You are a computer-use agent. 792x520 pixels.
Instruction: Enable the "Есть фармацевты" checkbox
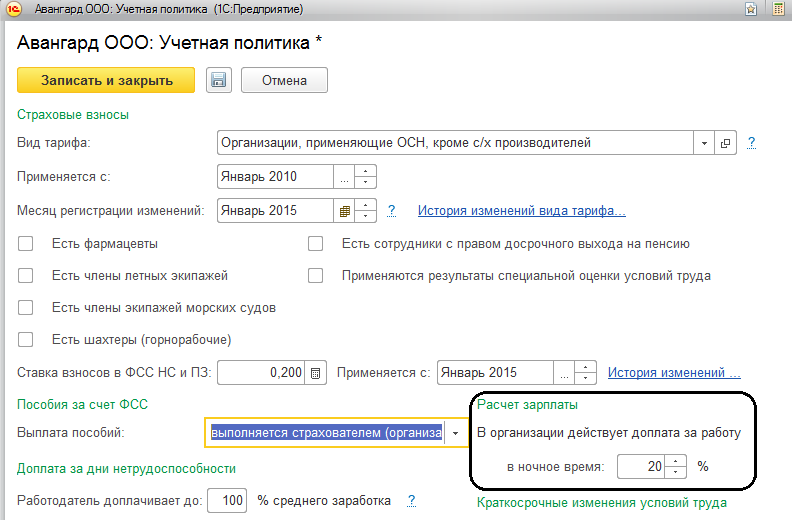point(26,243)
